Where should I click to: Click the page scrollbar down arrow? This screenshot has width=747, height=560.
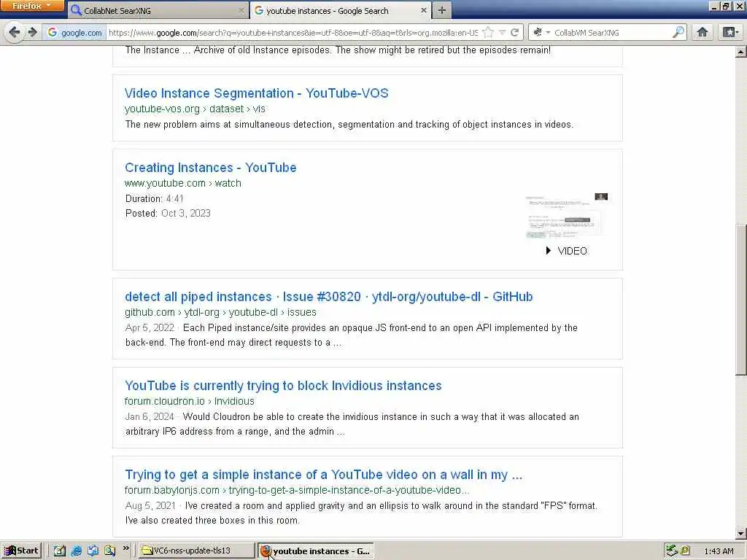(741, 533)
